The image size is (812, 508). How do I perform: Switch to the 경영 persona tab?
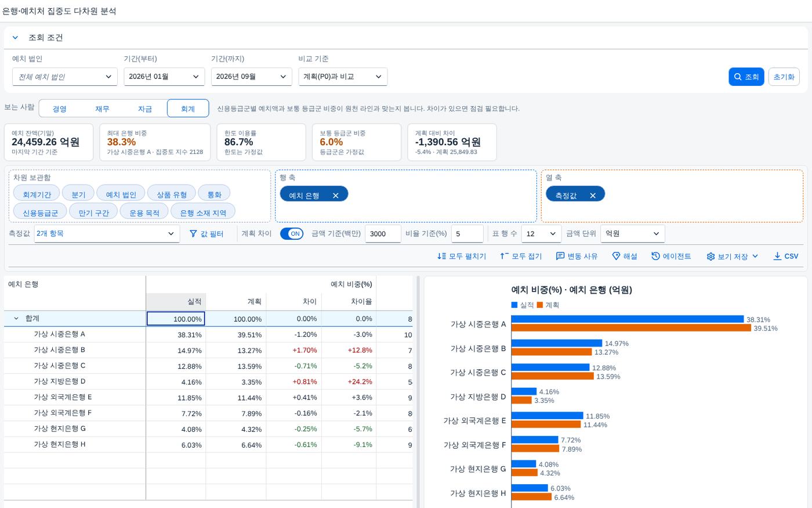(x=60, y=109)
